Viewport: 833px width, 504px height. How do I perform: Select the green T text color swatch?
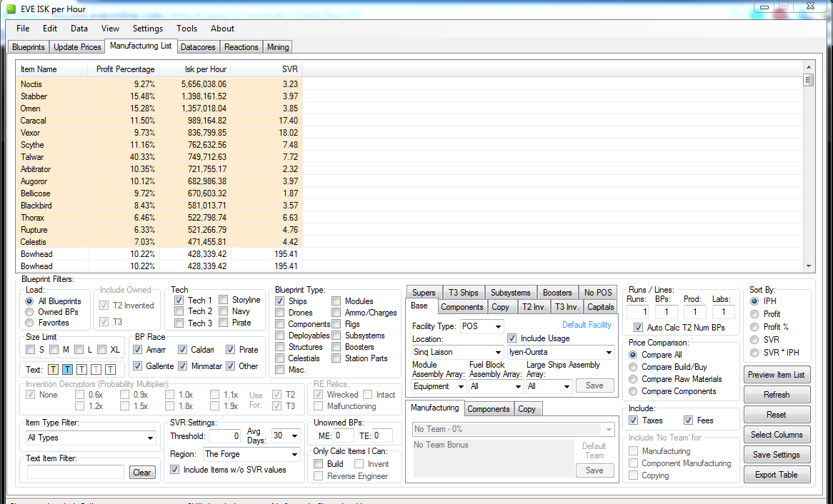pyautogui.click(x=110, y=369)
